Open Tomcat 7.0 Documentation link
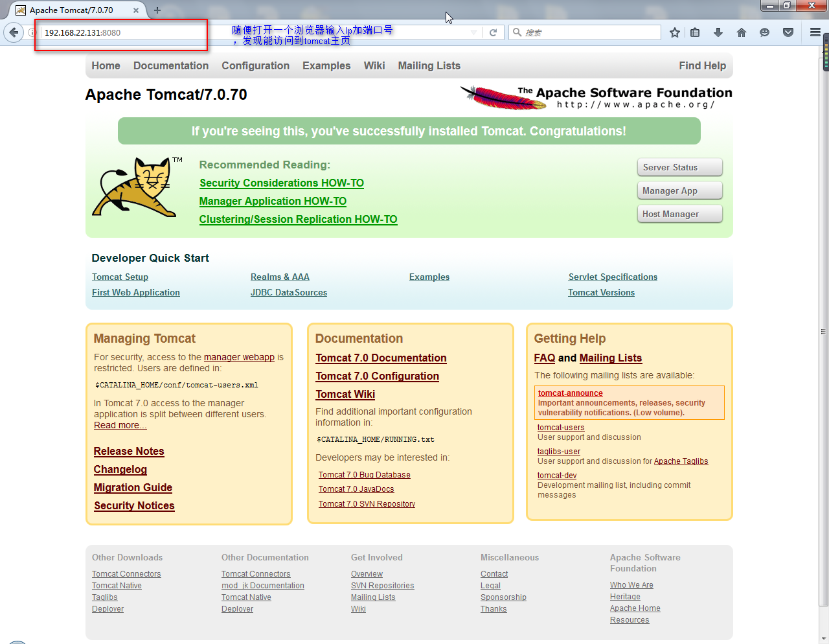 [381, 358]
